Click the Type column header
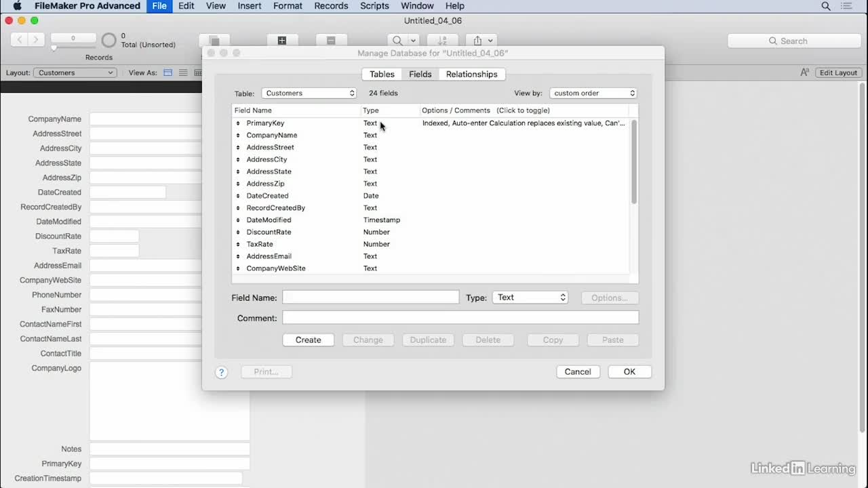Viewport: 868px width, 488px height. pyautogui.click(x=390, y=110)
